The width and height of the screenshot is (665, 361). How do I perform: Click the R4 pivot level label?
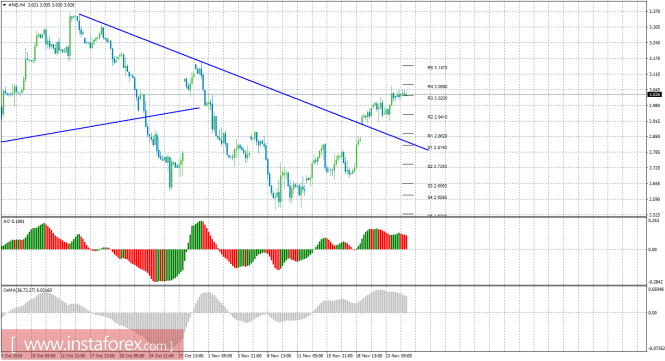[437, 87]
